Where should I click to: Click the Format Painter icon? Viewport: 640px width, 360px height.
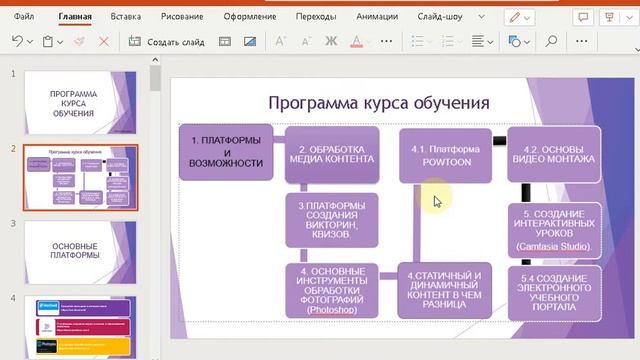click(x=80, y=41)
